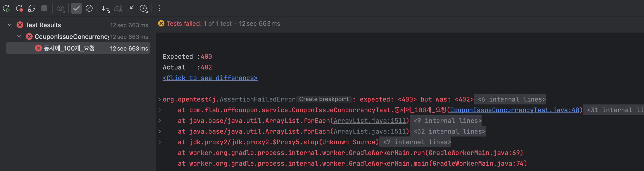
Task: Rerun the test with the Rerun icon
Action: point(6,9)
